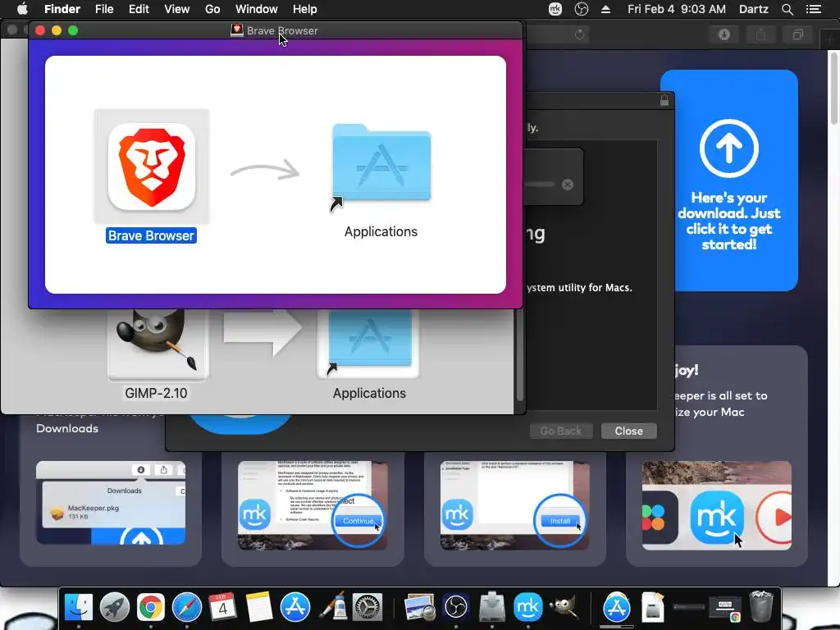The image size is (840, 630).
Task: Click the Safari reload page icon
Action: tap(579, 34)
